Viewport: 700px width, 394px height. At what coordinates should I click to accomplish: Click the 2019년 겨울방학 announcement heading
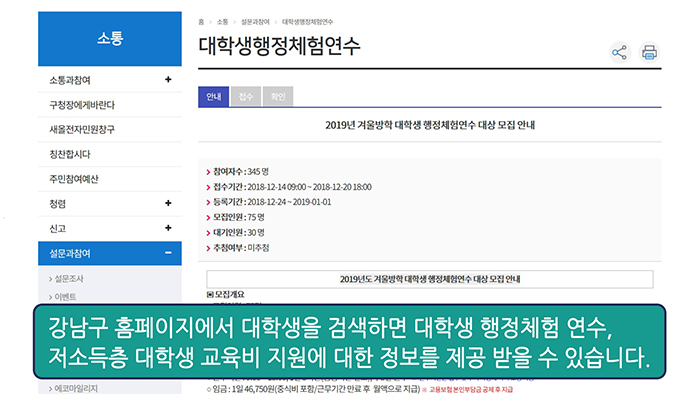[430, 125]
